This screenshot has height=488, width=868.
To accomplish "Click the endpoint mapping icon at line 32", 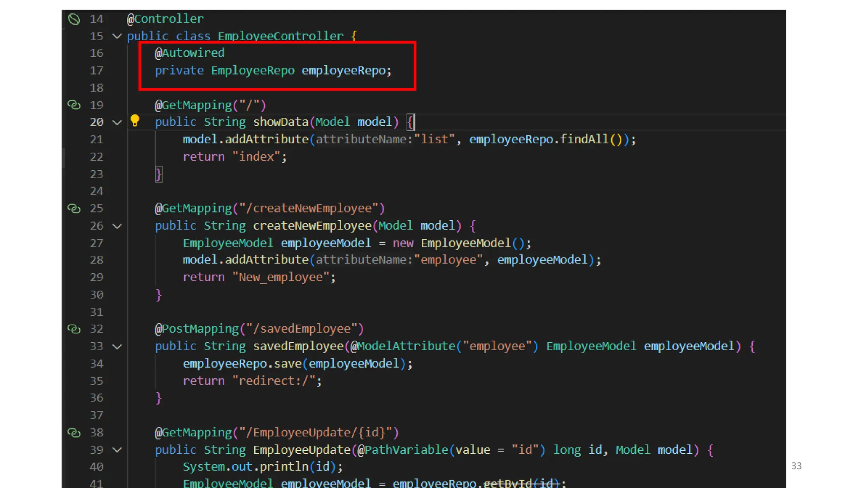I will (74, 329).
